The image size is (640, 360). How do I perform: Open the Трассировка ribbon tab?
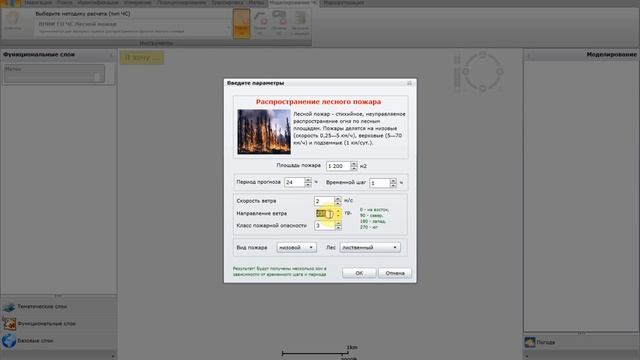[x=227, y=3]
